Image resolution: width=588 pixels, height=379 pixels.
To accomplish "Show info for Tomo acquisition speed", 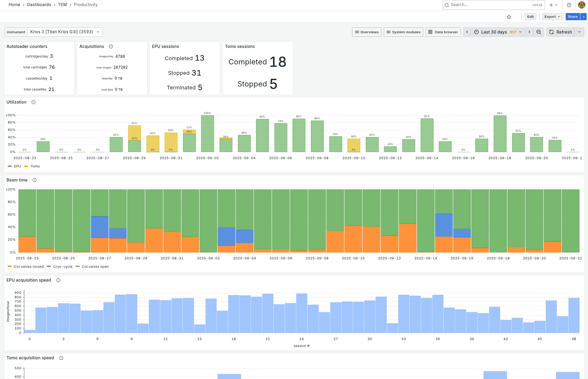I will point(61,358).
